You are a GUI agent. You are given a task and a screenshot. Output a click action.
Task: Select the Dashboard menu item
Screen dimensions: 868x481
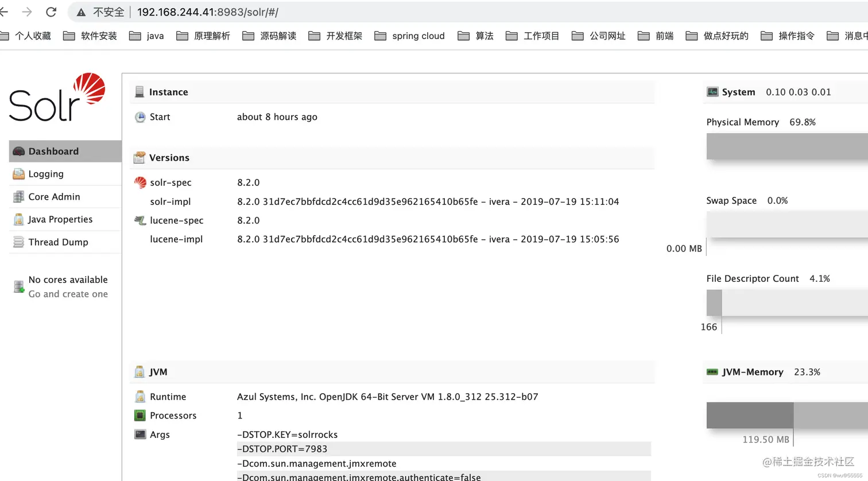click(x=65, y=152)
